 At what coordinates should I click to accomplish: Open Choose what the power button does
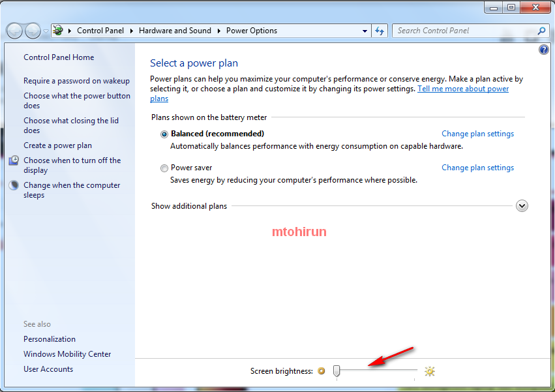(x=77, y=100)
